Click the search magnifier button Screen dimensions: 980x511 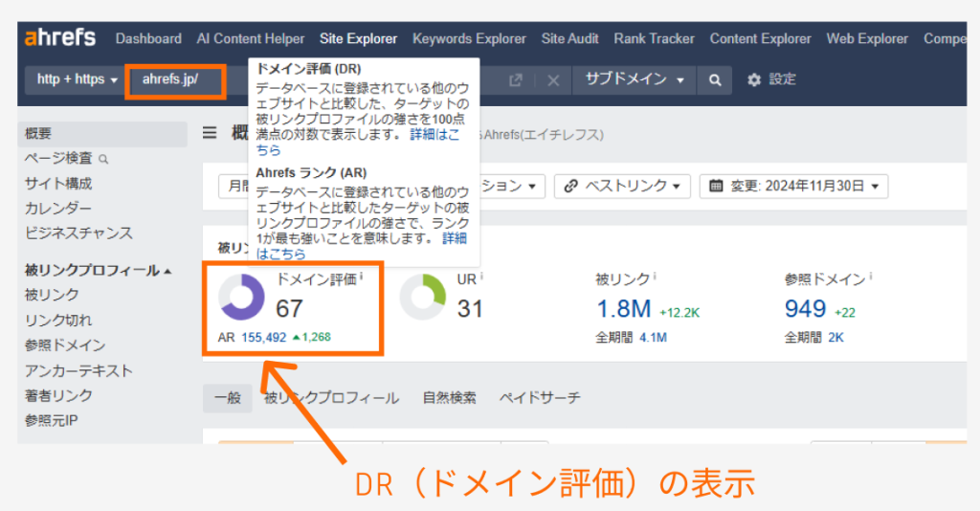point(715,80)
